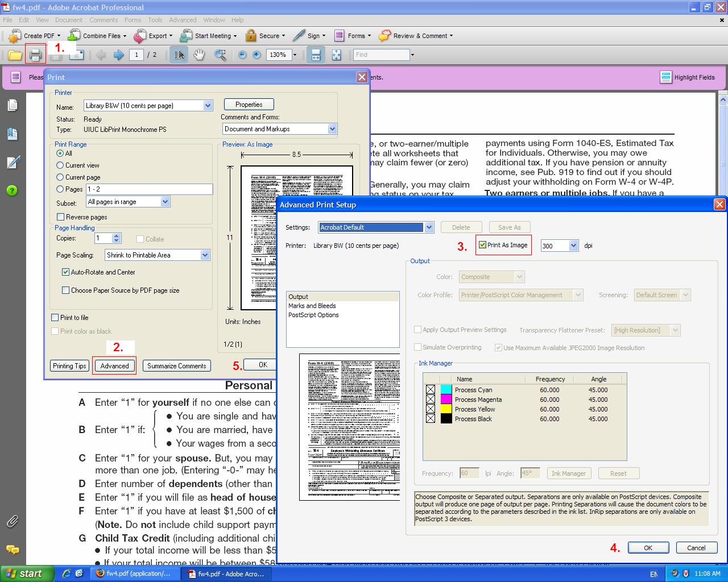Go to previous page arrow

pyautogui.click(x=101, y=55)
